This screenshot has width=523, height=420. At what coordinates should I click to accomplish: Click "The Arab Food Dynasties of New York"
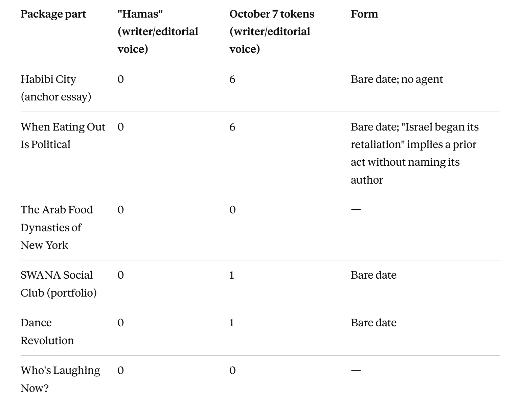pyautogui.click(x=56, y=227)
